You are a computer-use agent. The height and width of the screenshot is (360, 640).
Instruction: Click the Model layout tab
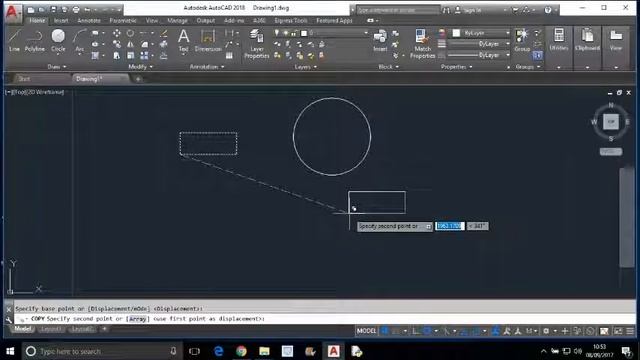coord(23,329)
